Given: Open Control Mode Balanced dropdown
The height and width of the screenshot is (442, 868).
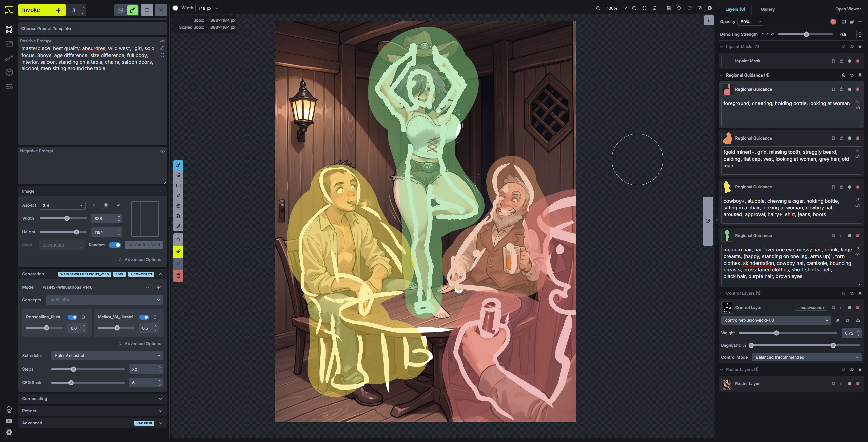Looking at the screenshot, I should (x=807, y=357).
